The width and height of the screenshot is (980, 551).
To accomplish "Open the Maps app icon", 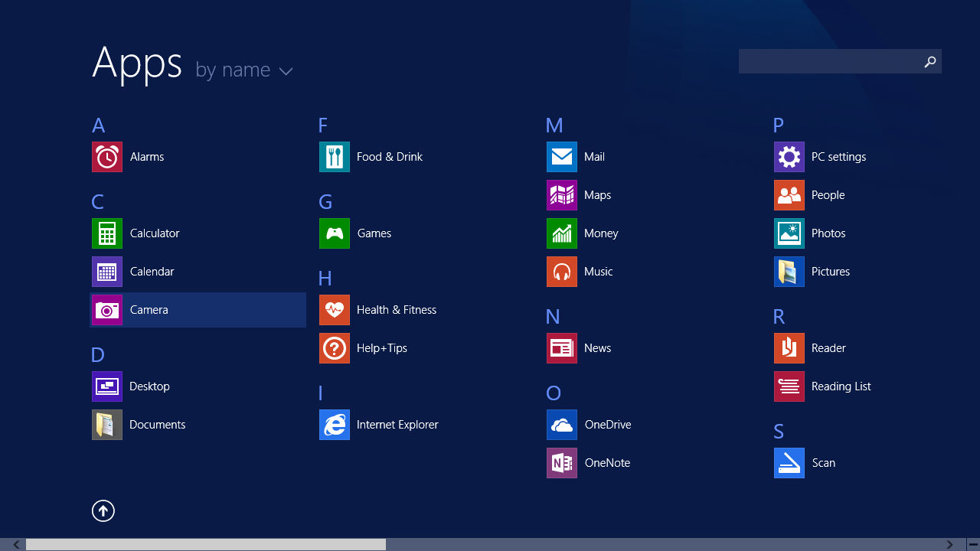I will click(562, 195).
